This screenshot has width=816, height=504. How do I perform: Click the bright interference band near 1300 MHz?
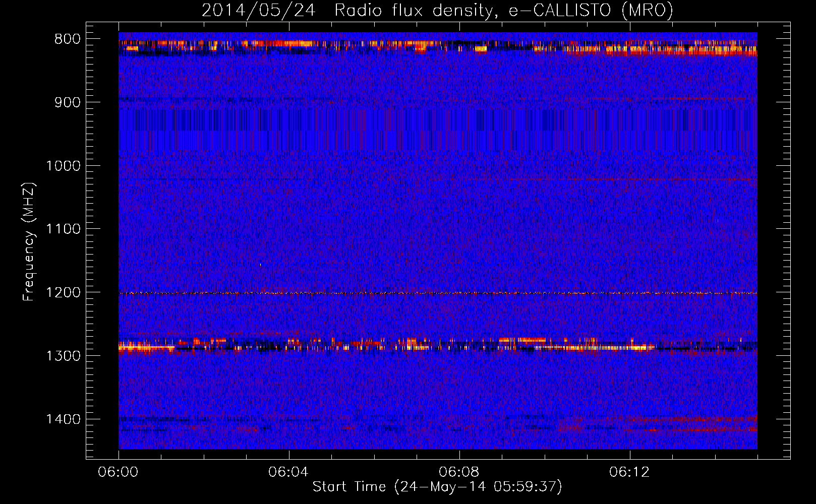coord(438,345)
